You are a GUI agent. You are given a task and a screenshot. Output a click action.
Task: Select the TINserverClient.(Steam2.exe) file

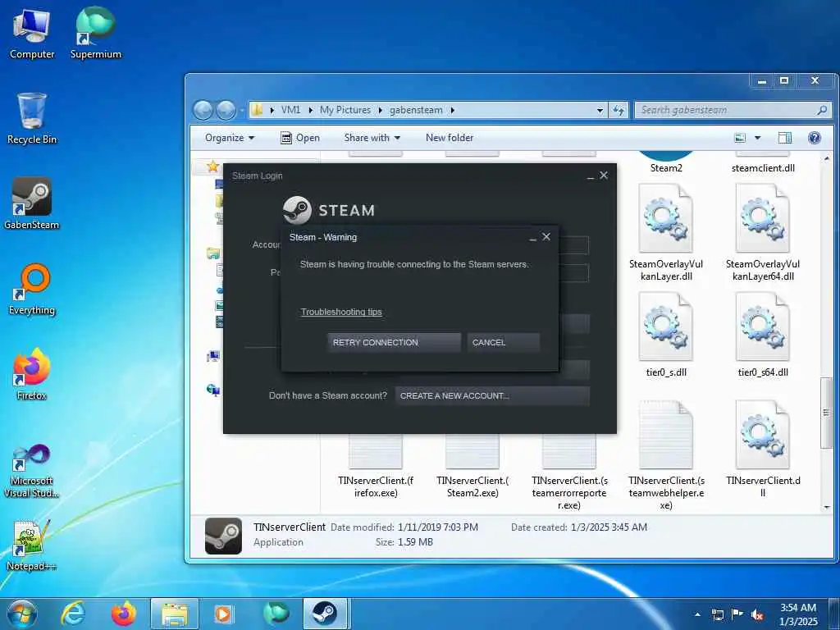472,467
